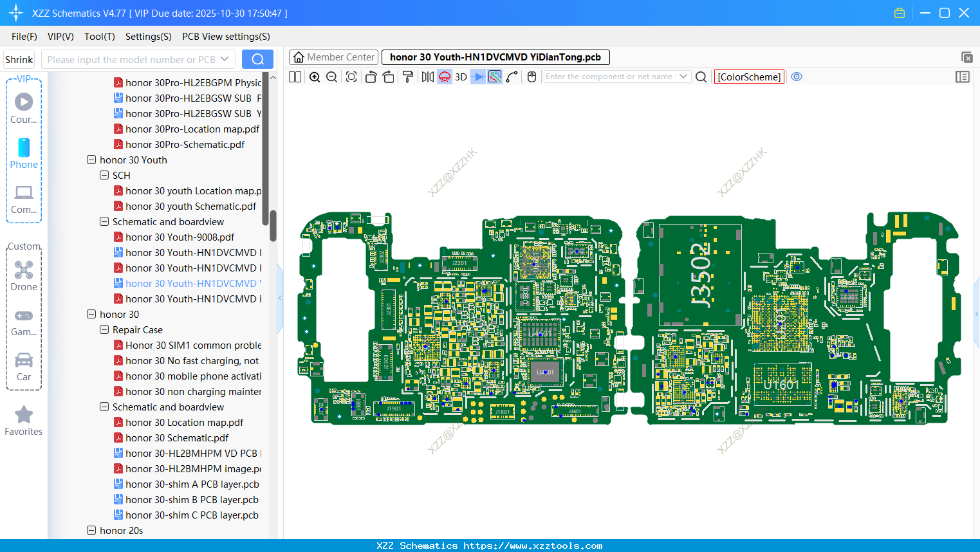Open honor 30 Schematic.pdf
This screenshot has height=552, width=980.
[171, 437]
